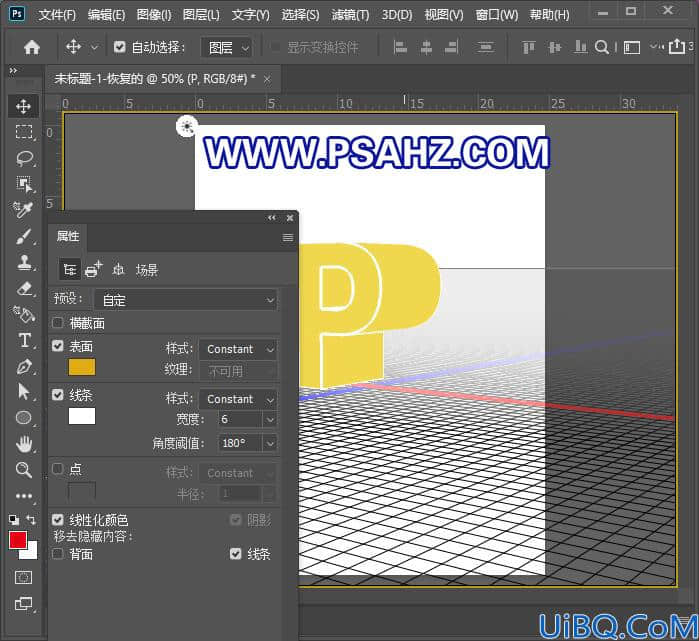Screen dimensions: 699x641
Task: Open the Properties panel flyout menu
Action: tap(288, 237)
